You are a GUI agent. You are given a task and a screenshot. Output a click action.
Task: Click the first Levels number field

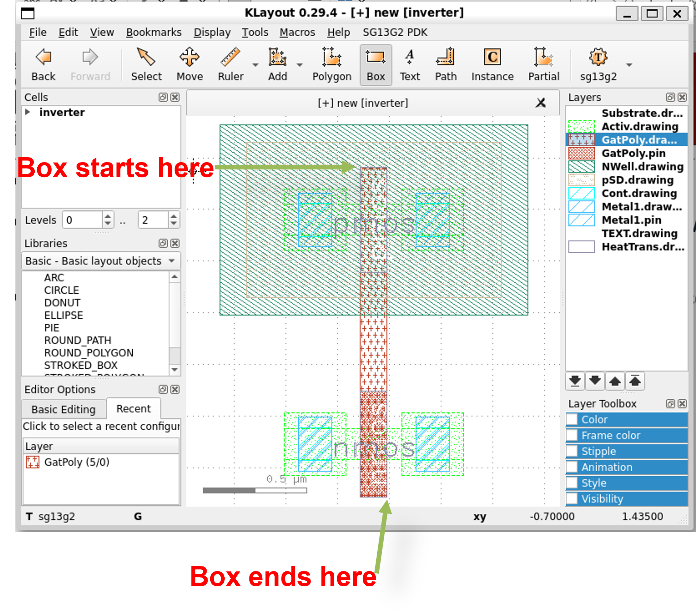coord(83,220)
